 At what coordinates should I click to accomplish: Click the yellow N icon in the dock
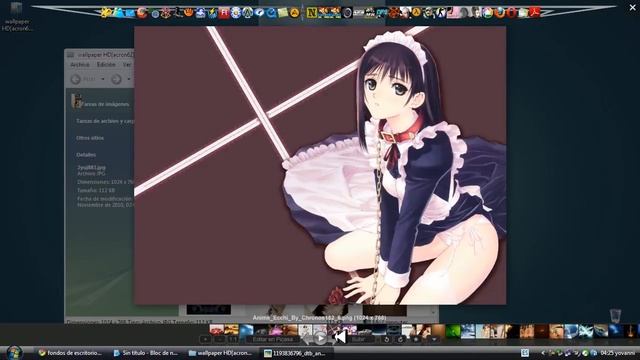(311, 13)
